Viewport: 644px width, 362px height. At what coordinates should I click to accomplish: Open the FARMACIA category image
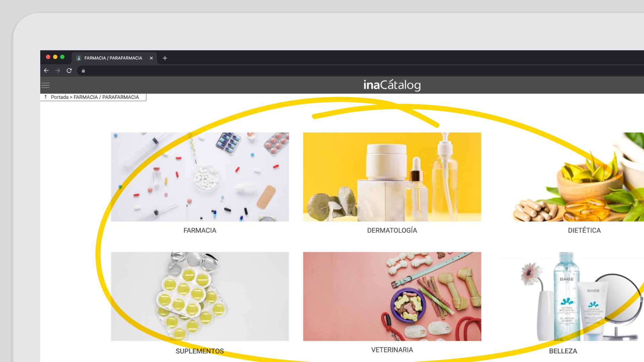[x=200, y=177]
